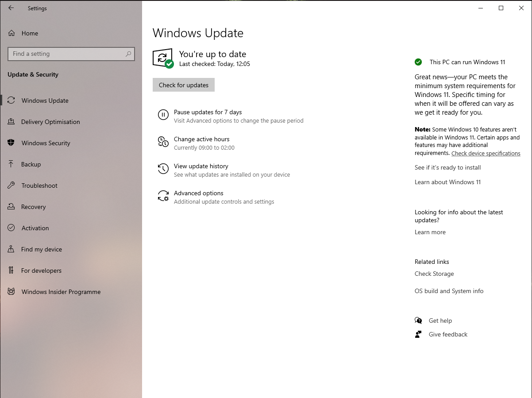Click the "Last checked: Today, 12:05" text

pos(215,64)
